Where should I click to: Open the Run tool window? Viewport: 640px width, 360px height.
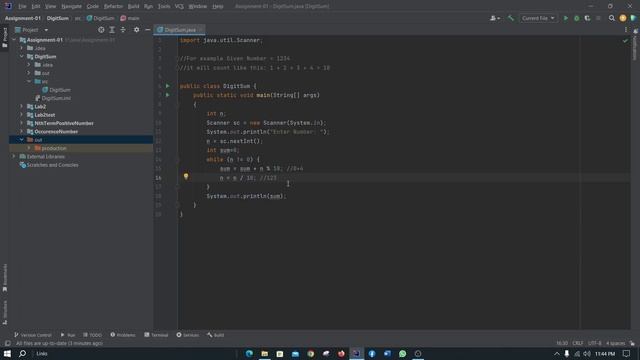[x=68, y=335]
